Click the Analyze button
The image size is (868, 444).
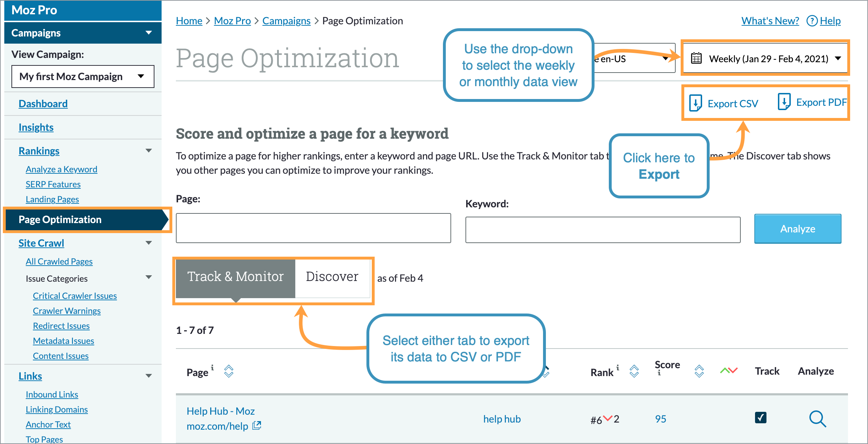(x=797, y=228)
